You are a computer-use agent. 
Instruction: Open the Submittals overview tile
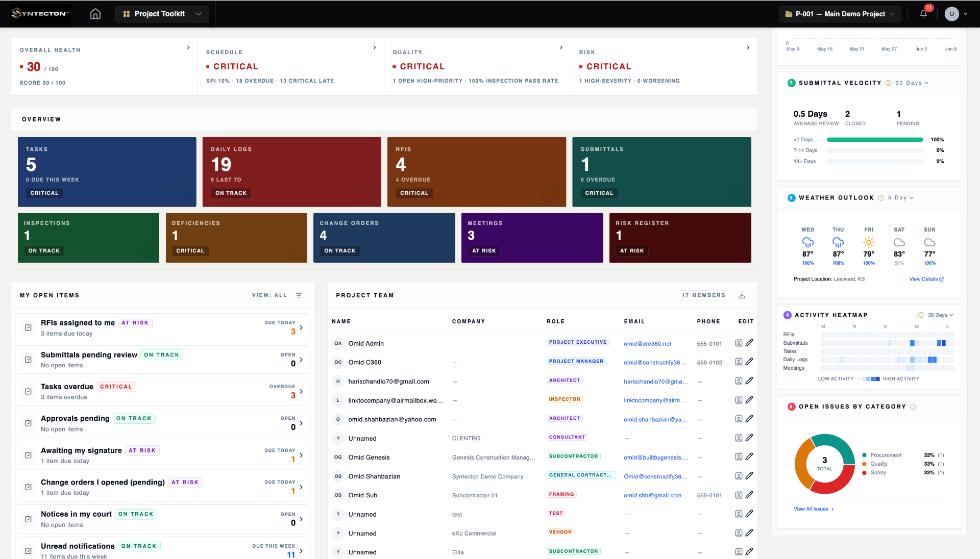coord(661,172)
